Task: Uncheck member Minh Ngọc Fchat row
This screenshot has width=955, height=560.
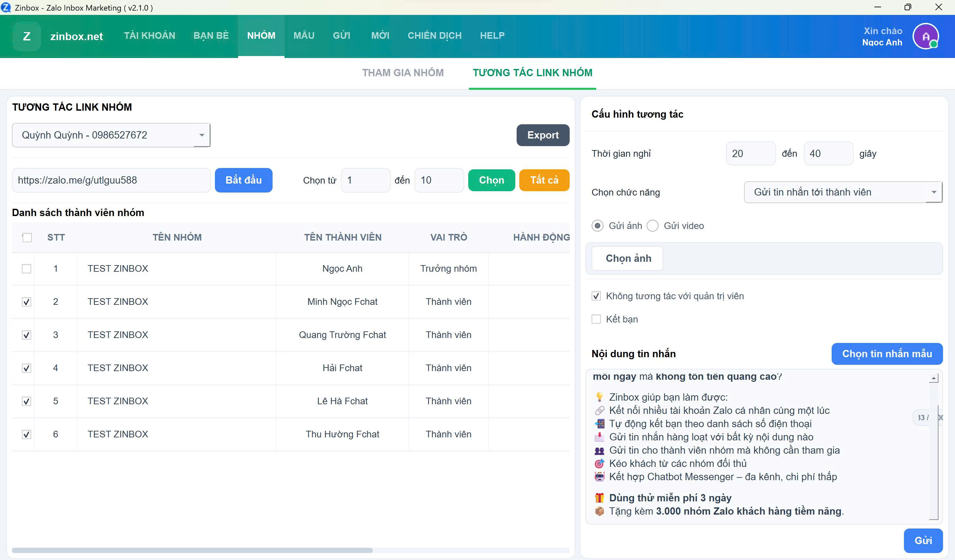Action: coord(27,302)
